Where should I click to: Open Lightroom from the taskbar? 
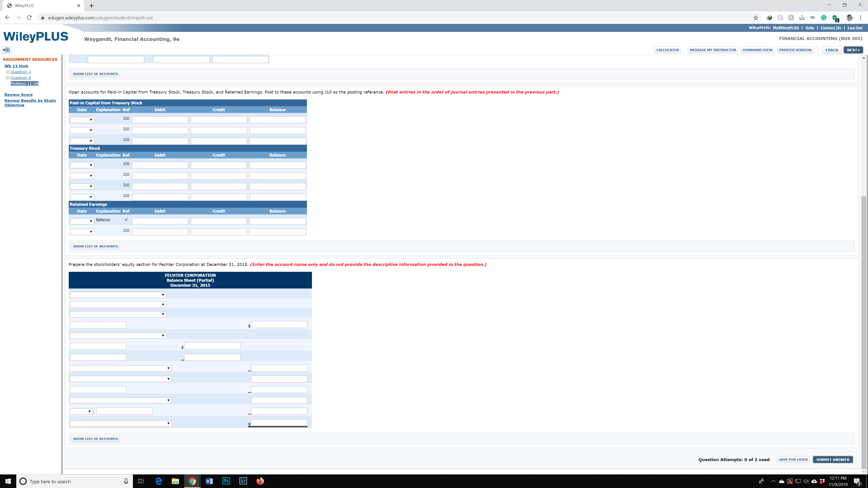point(243,481)
